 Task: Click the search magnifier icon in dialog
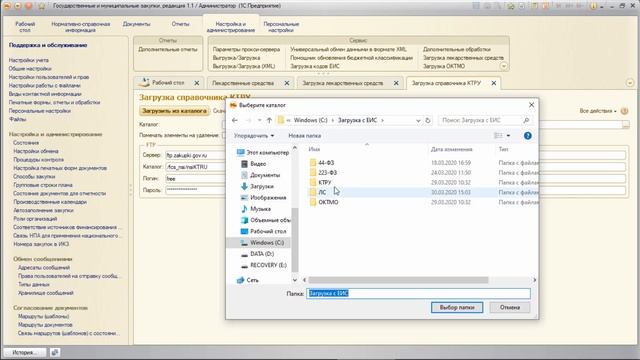click(526, 120)
